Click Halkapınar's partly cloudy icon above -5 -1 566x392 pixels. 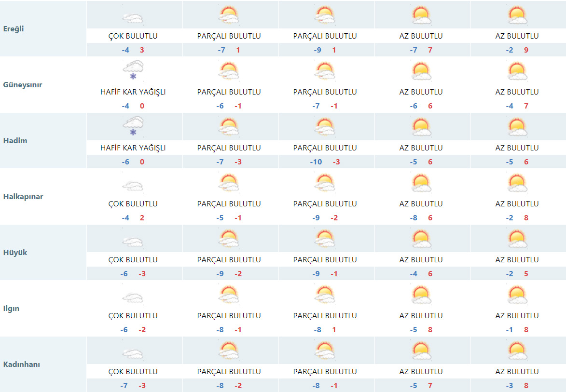tap(229, 183)
